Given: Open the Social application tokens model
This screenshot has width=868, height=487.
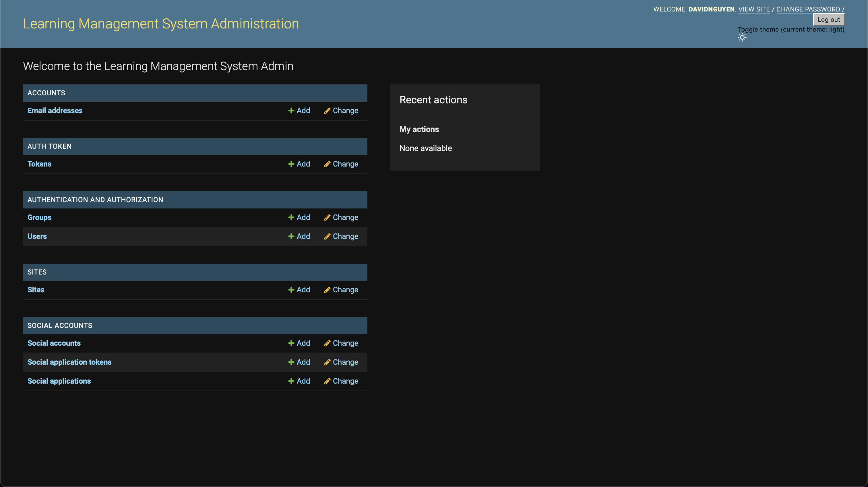Looking at the screenshot, I should pos(69,362).
